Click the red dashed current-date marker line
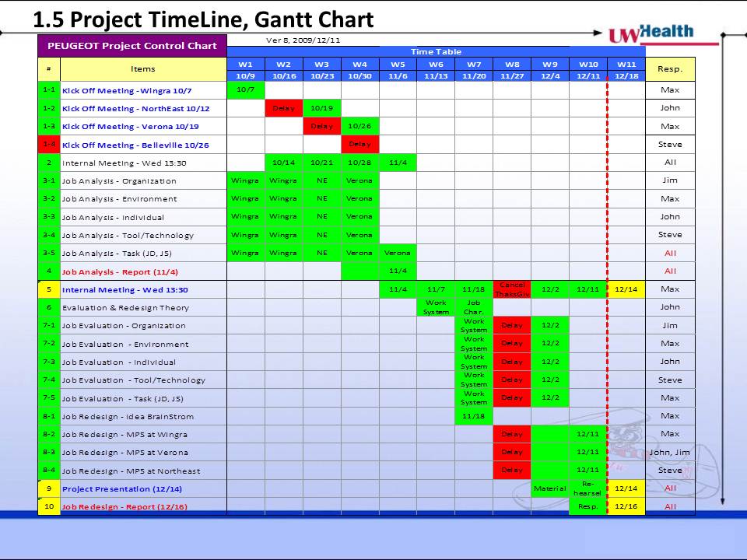Screen dimensions: 747x560 [x=608, y=296]
